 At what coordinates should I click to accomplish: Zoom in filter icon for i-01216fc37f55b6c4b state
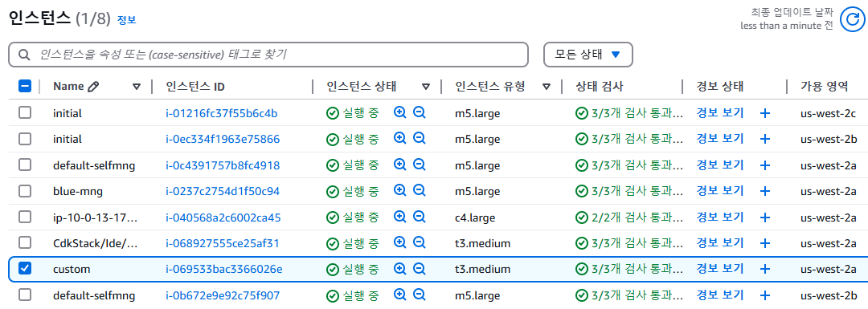[399, 113]
